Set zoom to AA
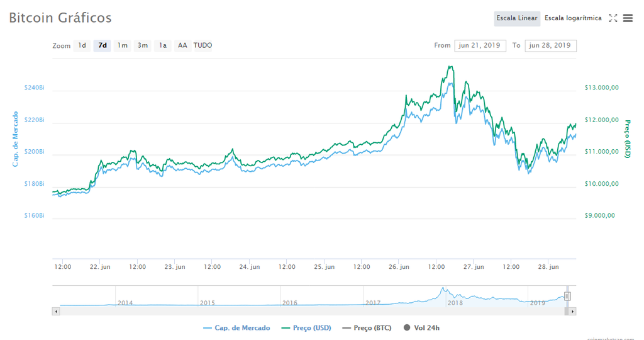This screenshot has height=340, width=644. [182, 45]
